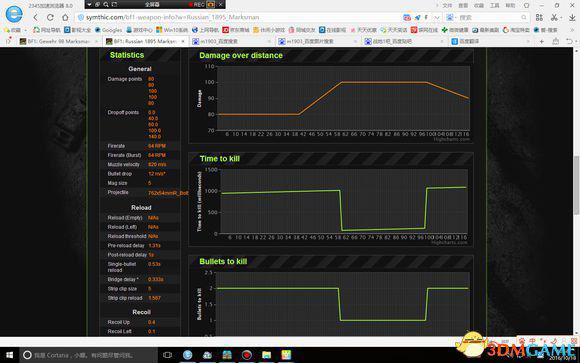Switch to the BF1: Gewehr 98 Marksman tab
Viewport: 580px width, 363px height.
coord(58,41)
